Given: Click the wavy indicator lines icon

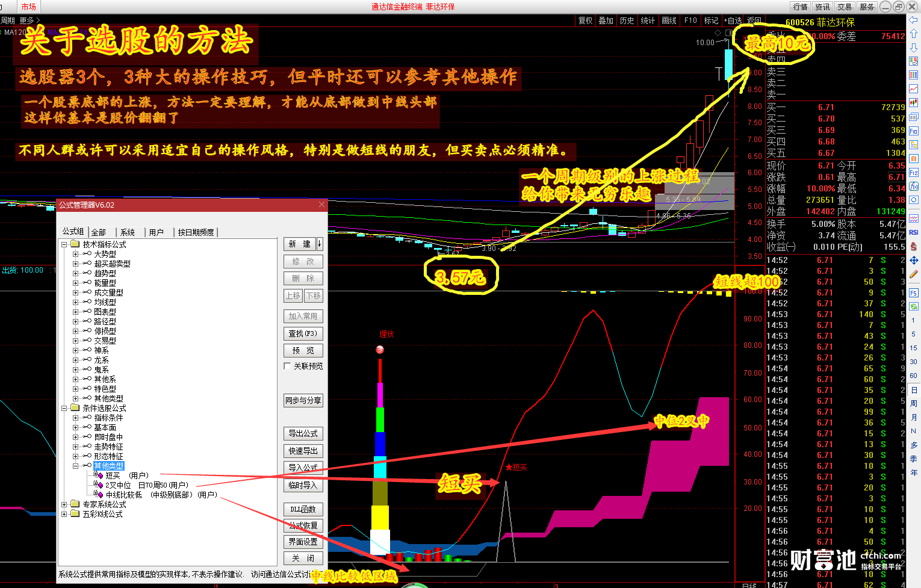Looking at the screenshot, I should click(x=914, y=218).
